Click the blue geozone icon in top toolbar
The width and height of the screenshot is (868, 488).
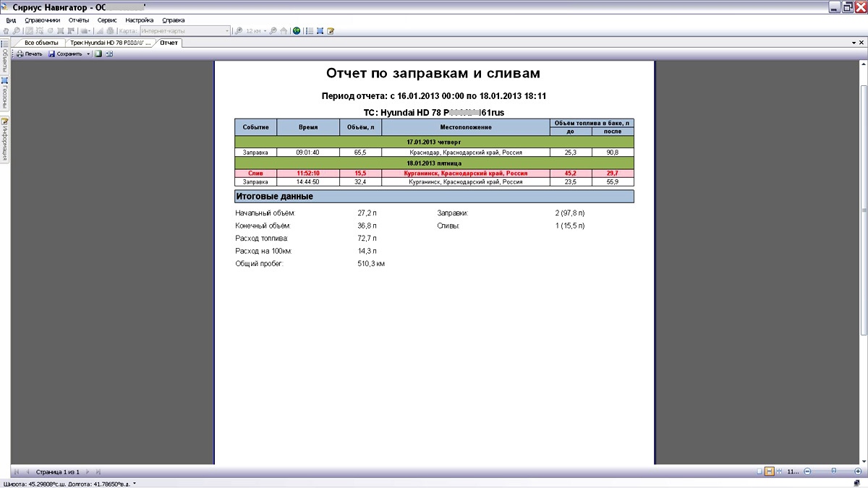point(320,31)
